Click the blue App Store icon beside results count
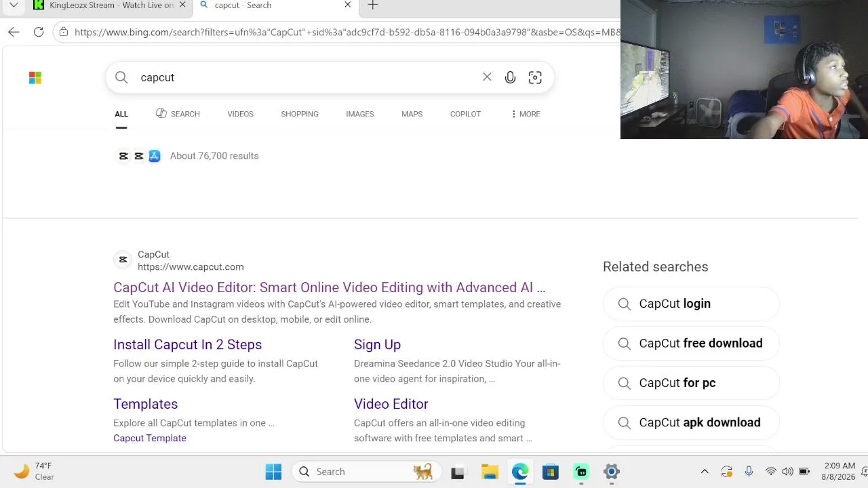Viewport: 868px width, 488px height. point(155,156)
